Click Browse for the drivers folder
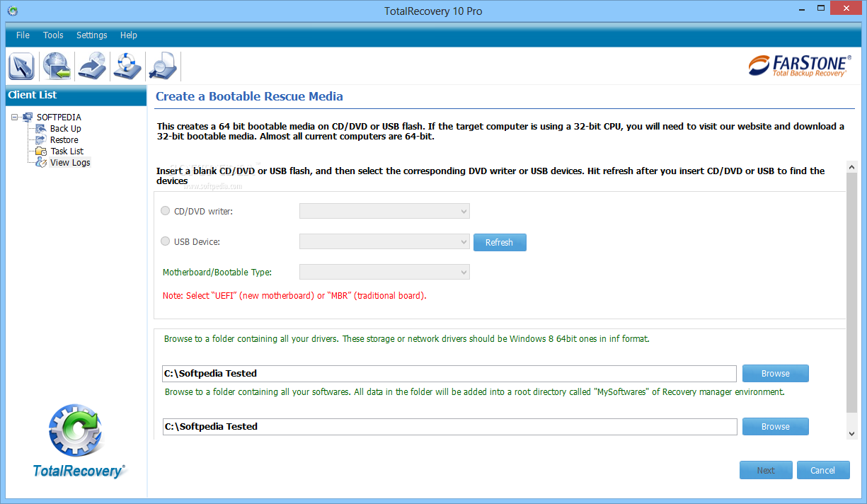Screen dimensions: 867x504 tap(775, 373)
